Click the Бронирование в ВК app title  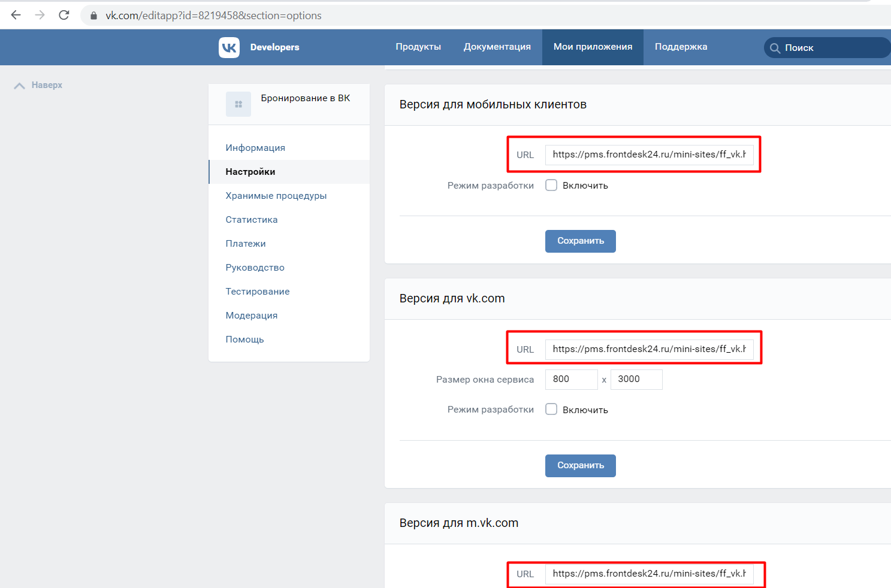click(x=306, y=98)
